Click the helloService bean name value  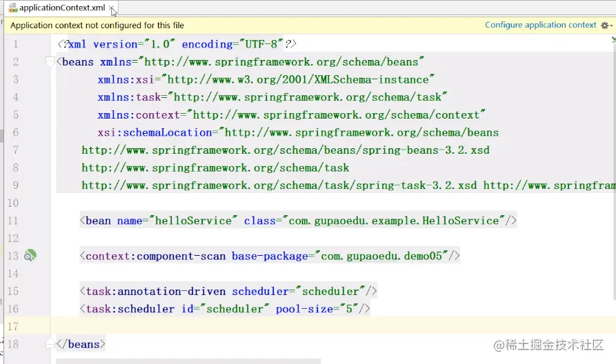click(x=193, y=221)
